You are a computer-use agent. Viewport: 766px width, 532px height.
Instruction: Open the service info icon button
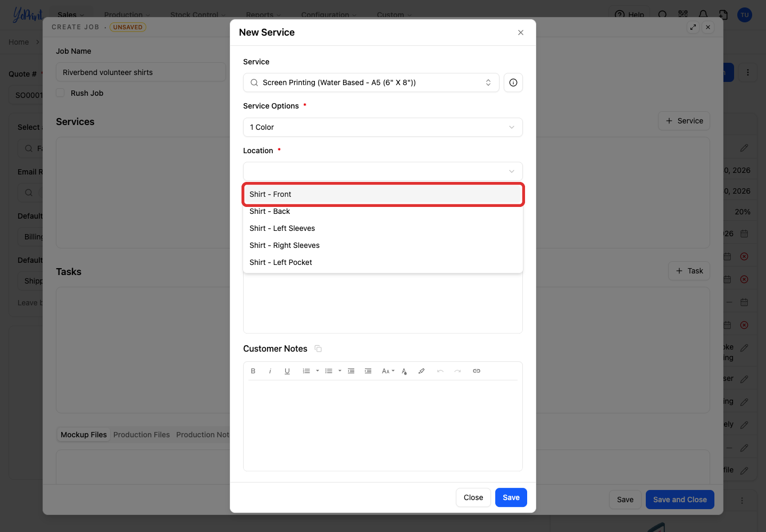(513, 82)
